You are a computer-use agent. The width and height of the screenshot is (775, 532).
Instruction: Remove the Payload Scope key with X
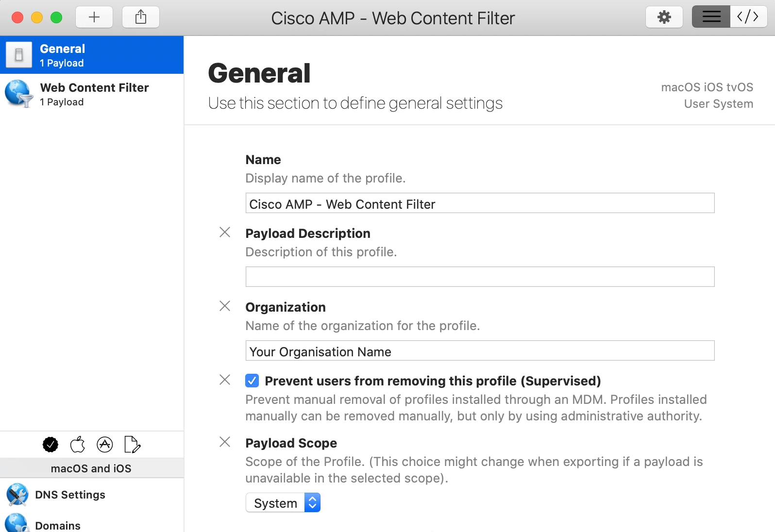[225, 442]
